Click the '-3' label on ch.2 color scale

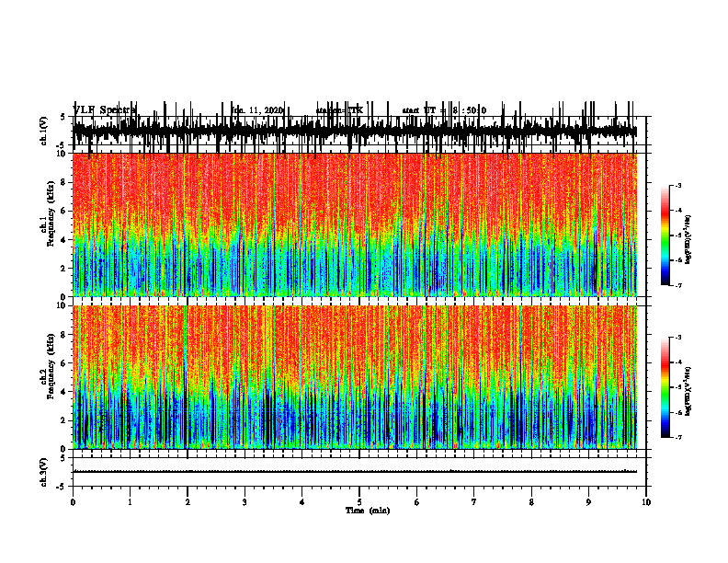677,338
